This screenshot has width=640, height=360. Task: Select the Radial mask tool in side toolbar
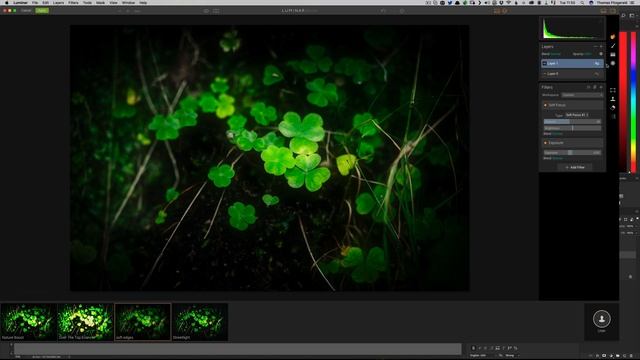point(613,63)
